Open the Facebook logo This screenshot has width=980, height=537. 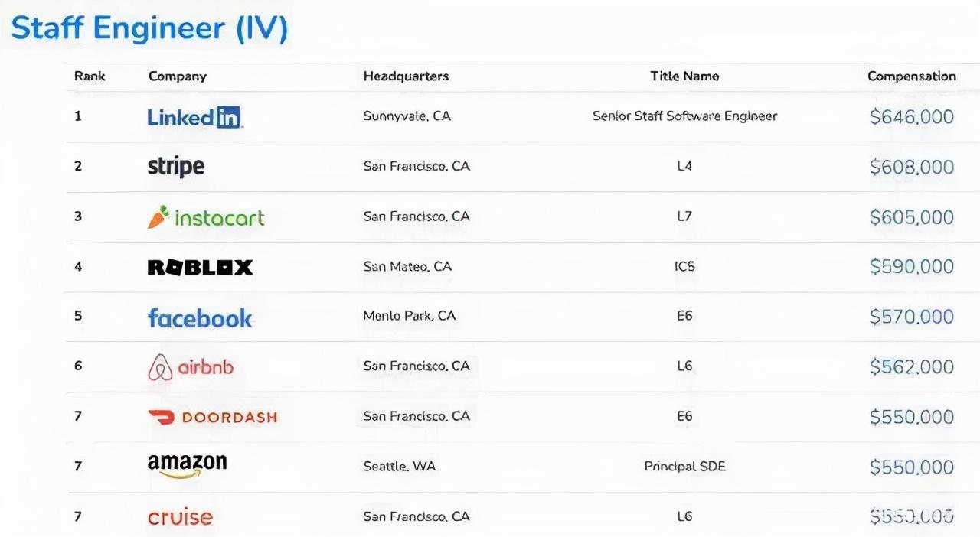(200, 317)
